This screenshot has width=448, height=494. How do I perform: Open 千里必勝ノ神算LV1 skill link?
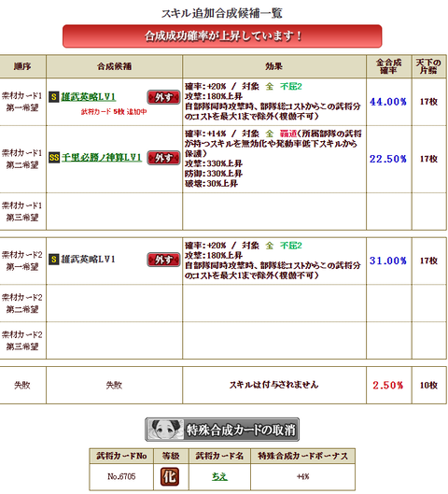pyautogui.click(x=102, y=157)
